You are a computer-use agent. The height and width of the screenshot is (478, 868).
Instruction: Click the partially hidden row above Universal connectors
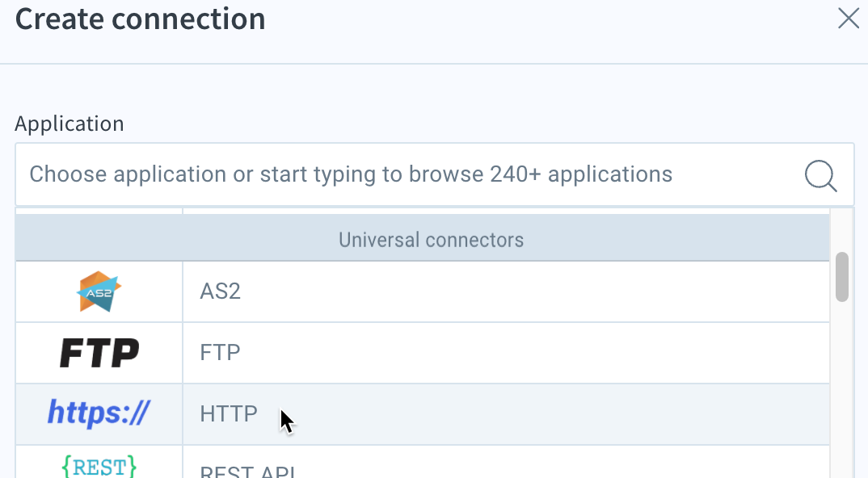(x=423, y=212)
